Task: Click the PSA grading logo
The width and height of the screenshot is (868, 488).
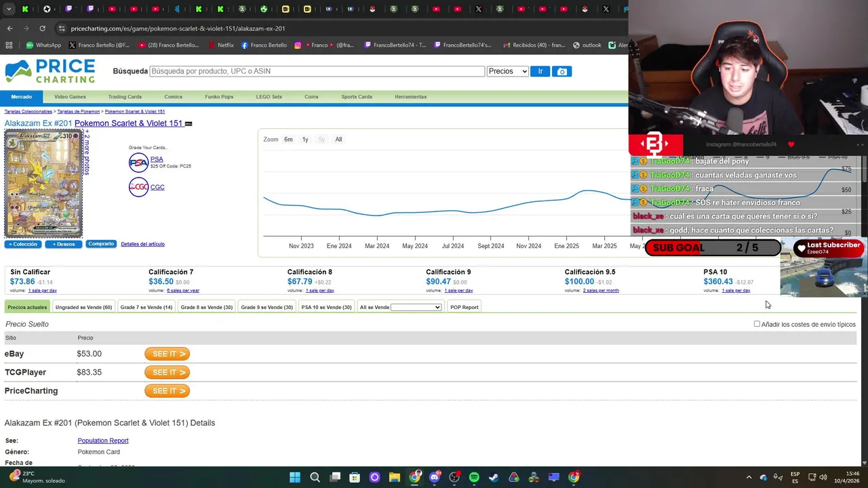Action: (138, 162)
